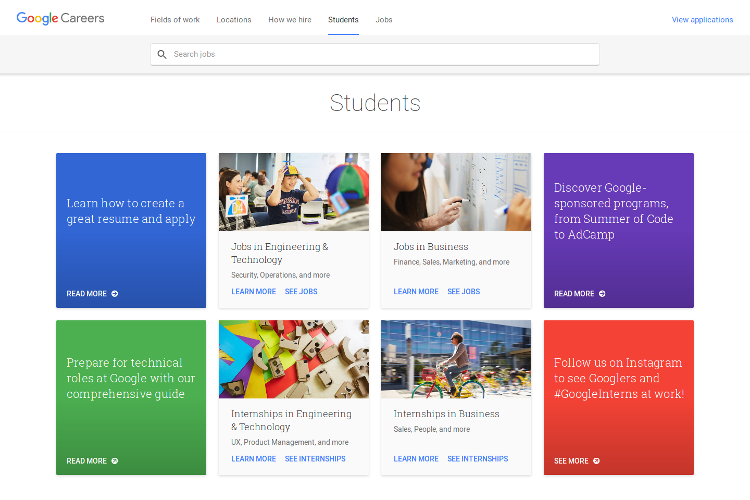Open the cardboard viewers colorful photo

294,359
